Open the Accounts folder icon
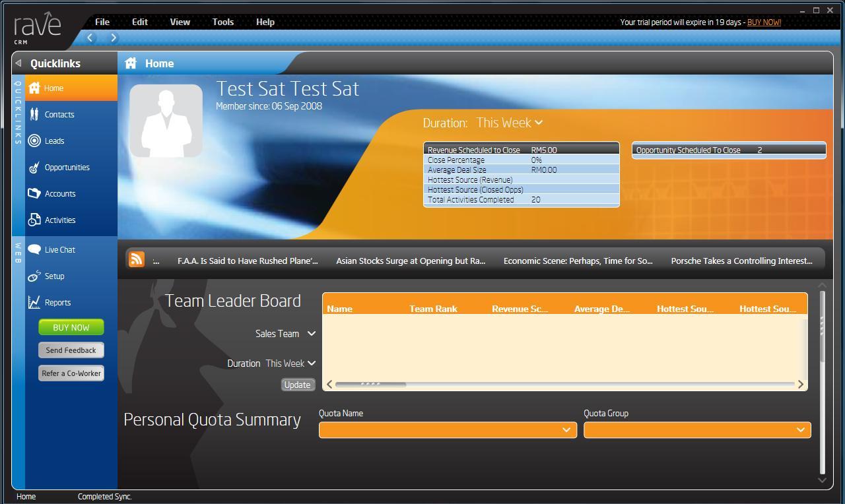The height and width of the screenshot is (504, 845). pyautogui.click(x=34, y=194)
